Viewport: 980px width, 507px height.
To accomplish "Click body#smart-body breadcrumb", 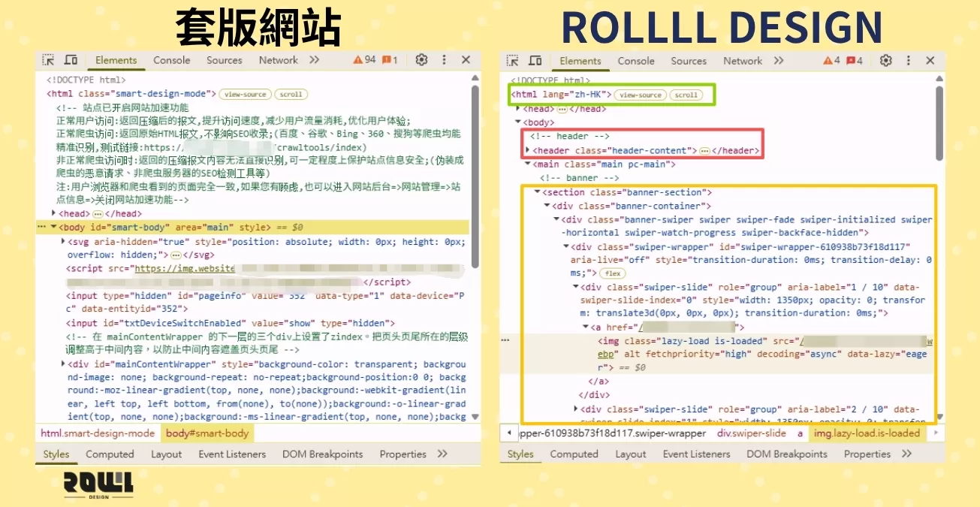I will point(207,433).
